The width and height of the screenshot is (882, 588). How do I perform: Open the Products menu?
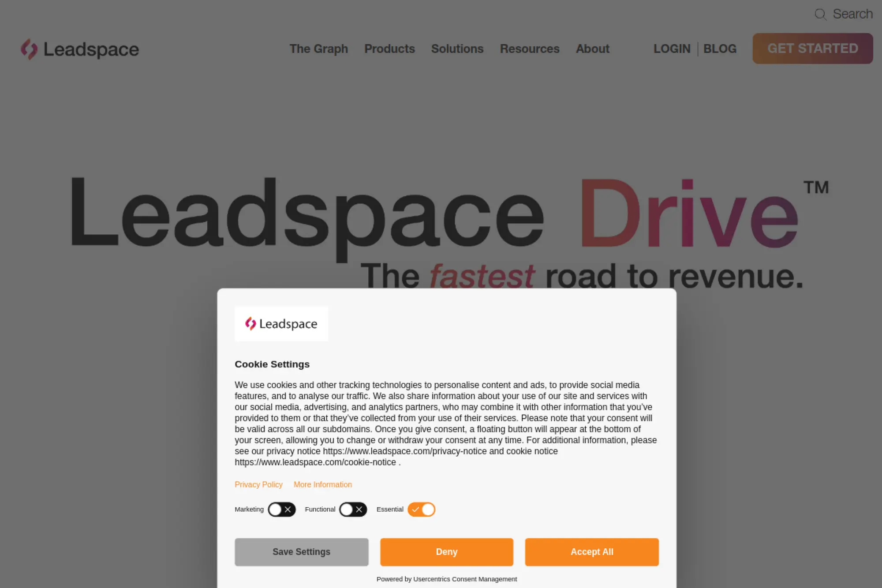(x=390, y=49)
